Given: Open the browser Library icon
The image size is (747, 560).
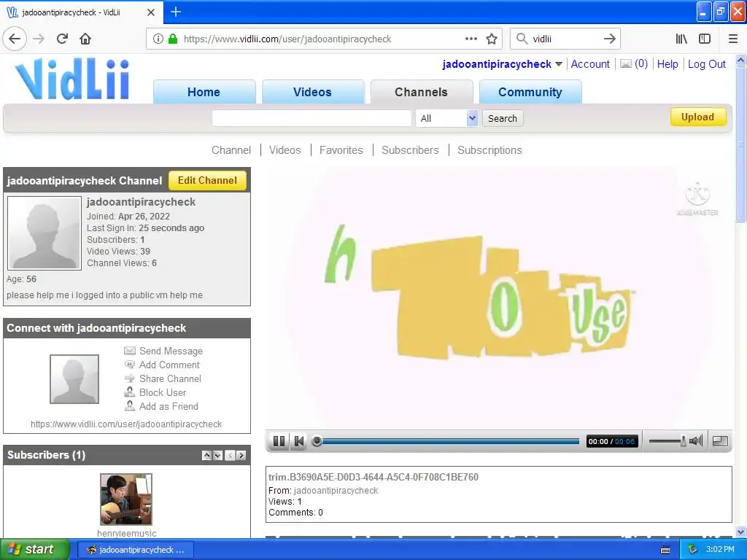Looking at the screenshot, I should (x=681, y=39).
